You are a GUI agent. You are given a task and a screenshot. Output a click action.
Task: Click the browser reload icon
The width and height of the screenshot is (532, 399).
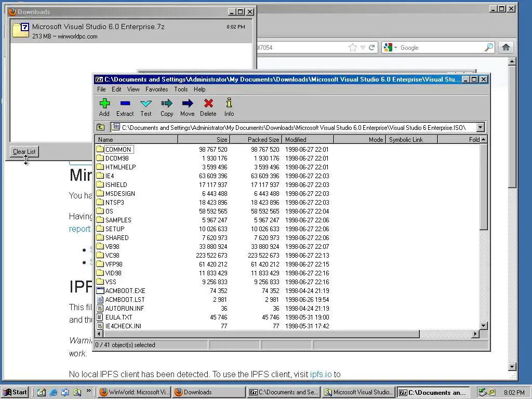pos(372,47)
